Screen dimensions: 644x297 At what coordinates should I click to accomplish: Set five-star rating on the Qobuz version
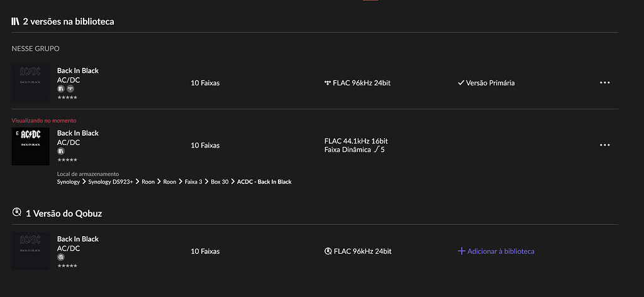[75, 266]
